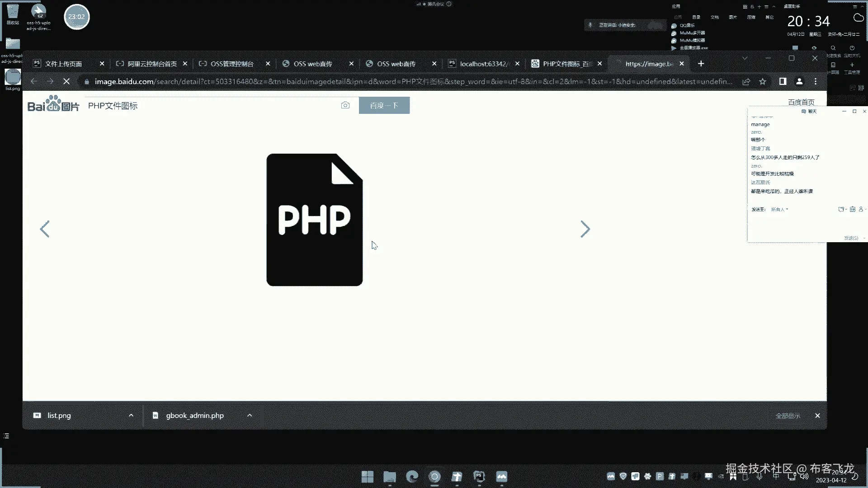Show previous image with left arrow

tap(45, 229)
